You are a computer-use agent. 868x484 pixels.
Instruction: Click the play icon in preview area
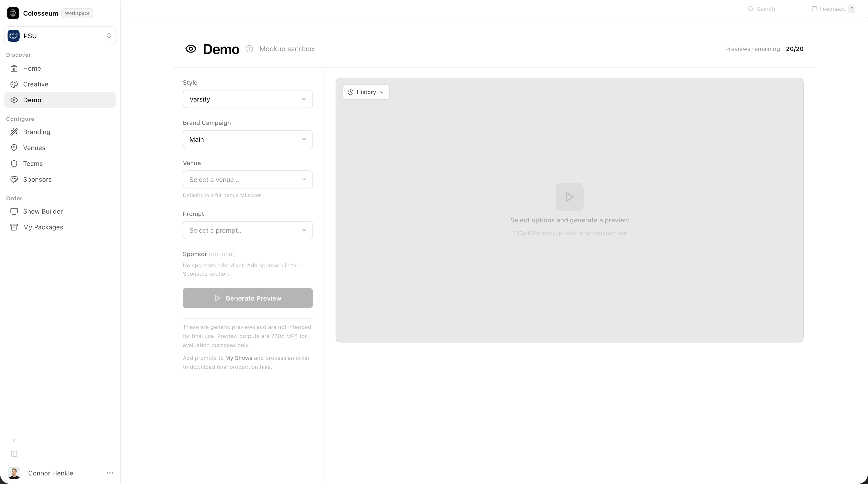click(569, 197)
